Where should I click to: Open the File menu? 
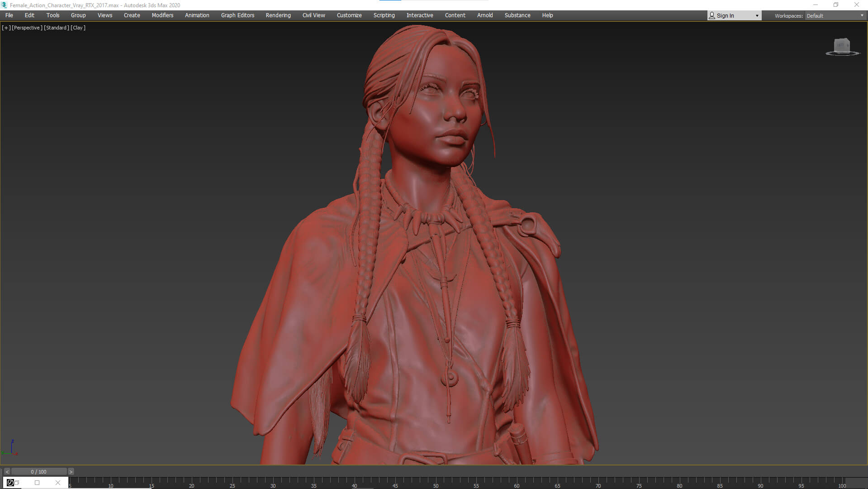click(x=9, y=15)
